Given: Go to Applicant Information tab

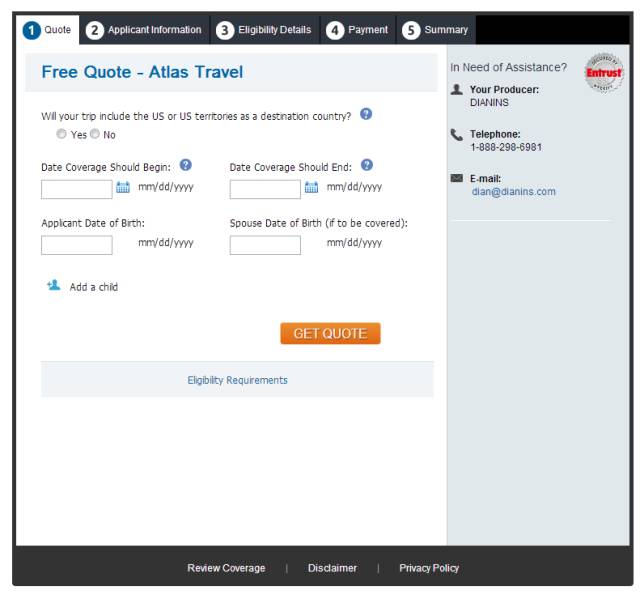Looking at the screenshot, I should point(144,30).
